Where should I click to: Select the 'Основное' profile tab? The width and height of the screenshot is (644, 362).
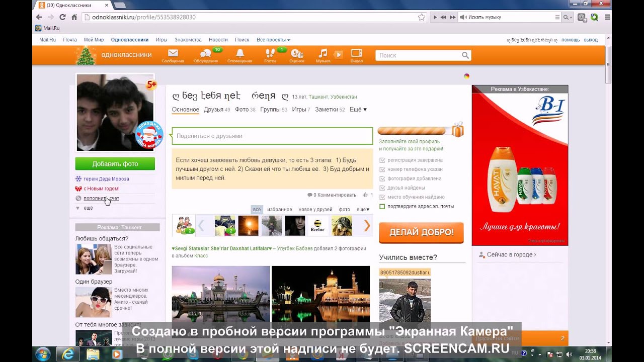coord(186,110)
